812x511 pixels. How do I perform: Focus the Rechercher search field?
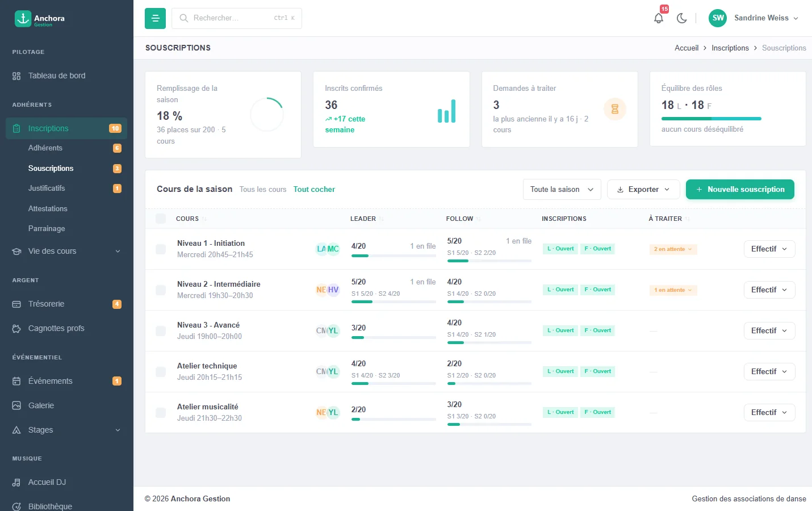coord(237,18)
